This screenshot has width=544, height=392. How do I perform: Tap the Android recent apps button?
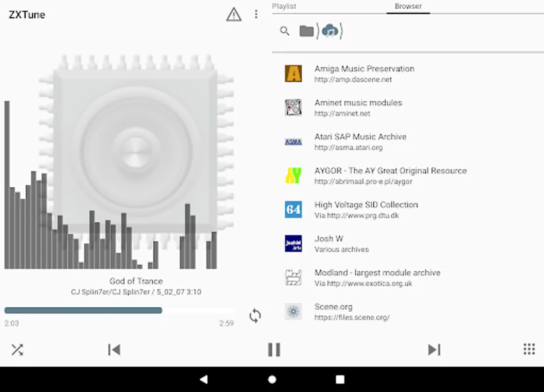(x=340, y=379)
